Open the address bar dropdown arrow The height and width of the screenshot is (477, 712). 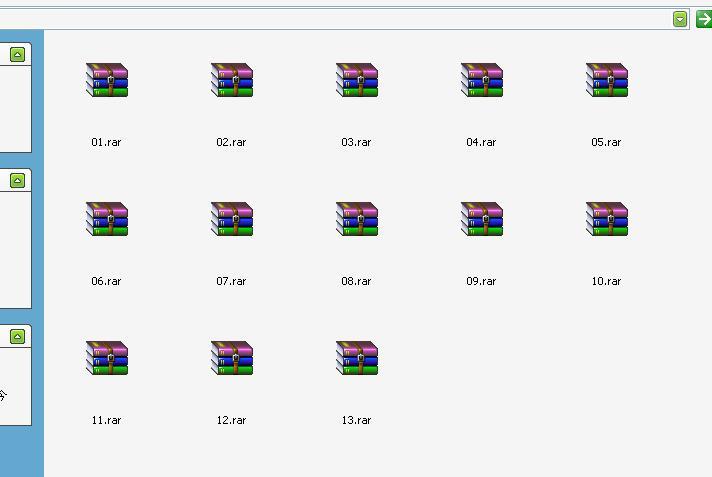tap(680, 19)
